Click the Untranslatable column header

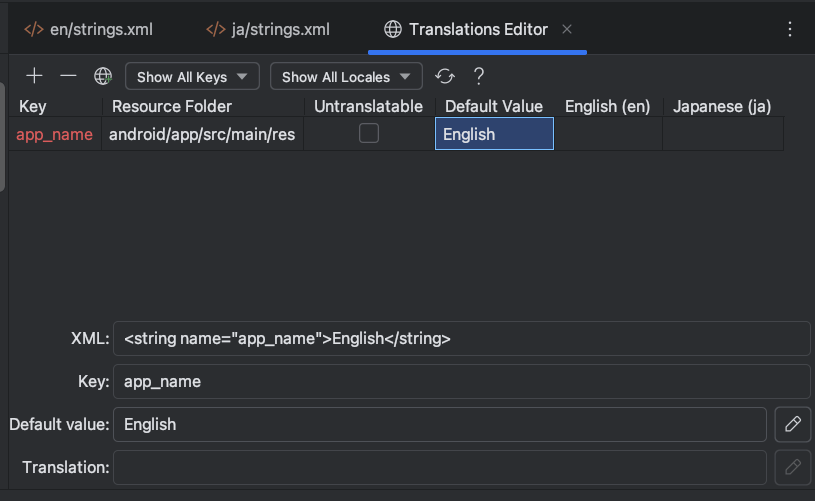point(369,107)
